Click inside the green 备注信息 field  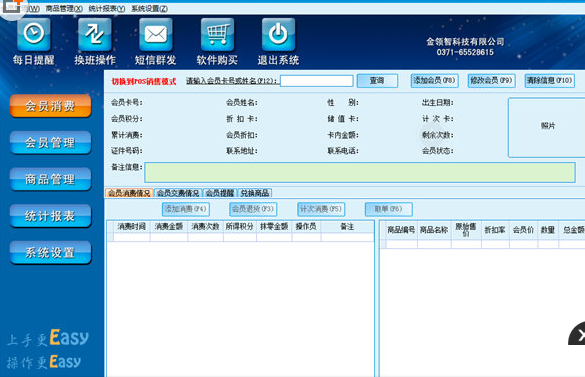pyautogui.click(x=360, y=172)
